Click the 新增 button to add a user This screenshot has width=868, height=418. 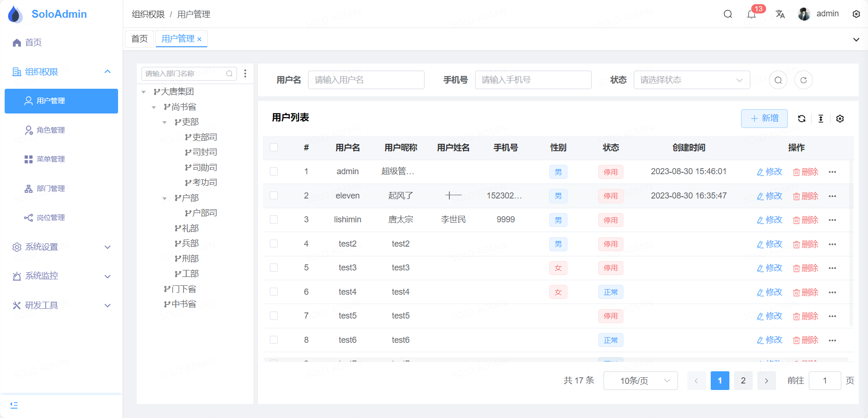764,119
